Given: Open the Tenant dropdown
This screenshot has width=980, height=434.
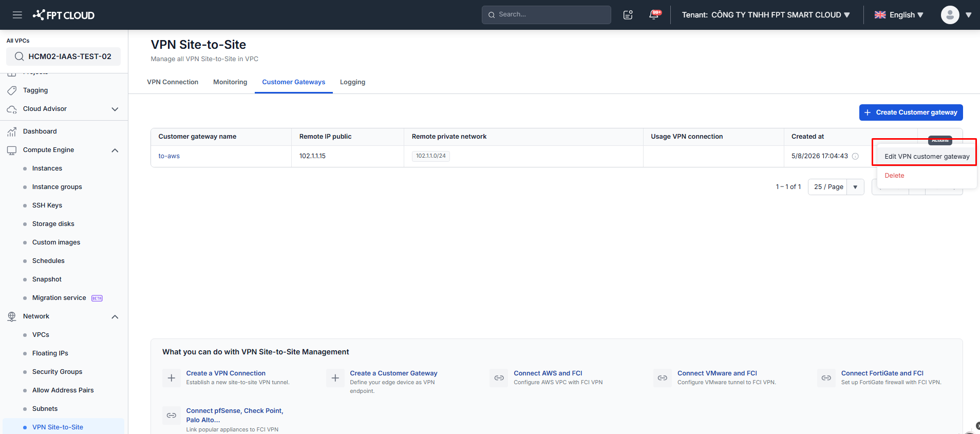Looking at the screenshot, I should (x=766, y=15).
